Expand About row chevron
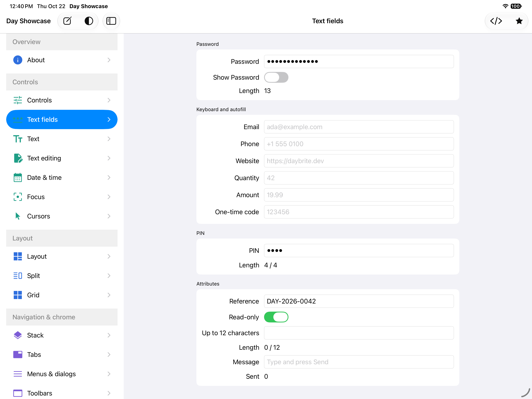 (x=109, y=60)
